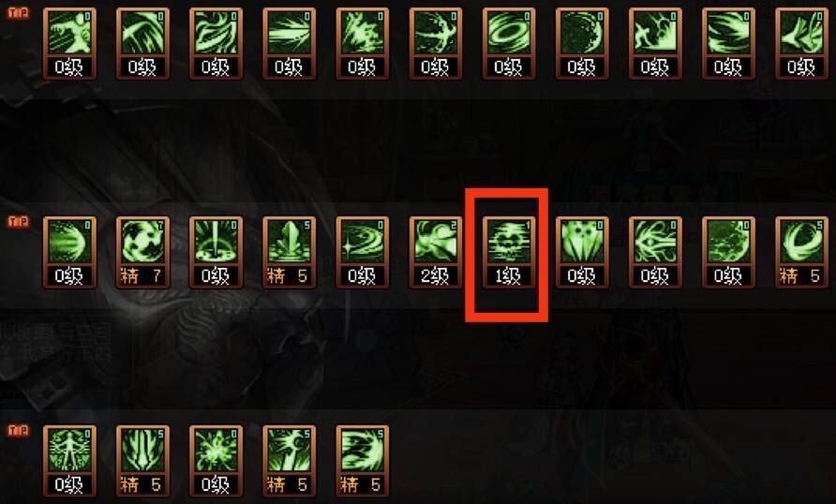Click the human figure aura skill icon
Image resolution: width=836 pixels, height=504 pixels.
(70, 462)
